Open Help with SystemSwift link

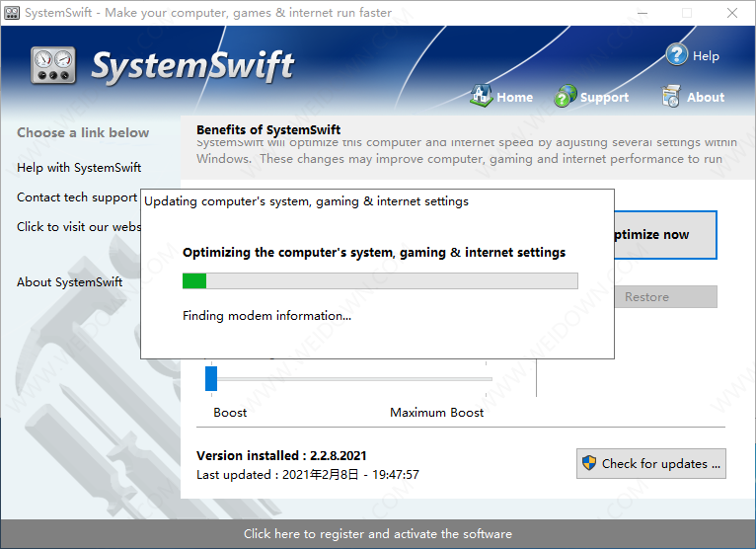(x=79, y=168)
